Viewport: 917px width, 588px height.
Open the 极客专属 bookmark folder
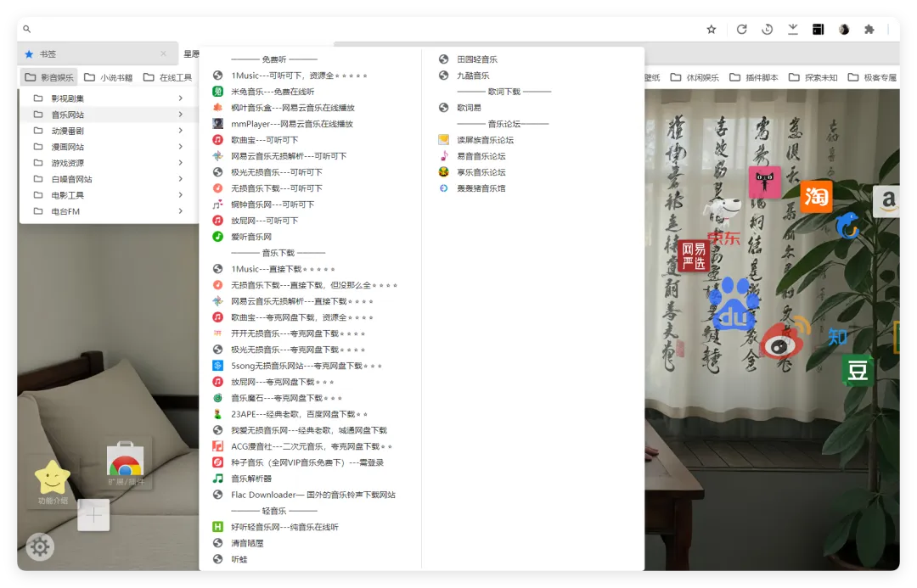coord(873,77)
